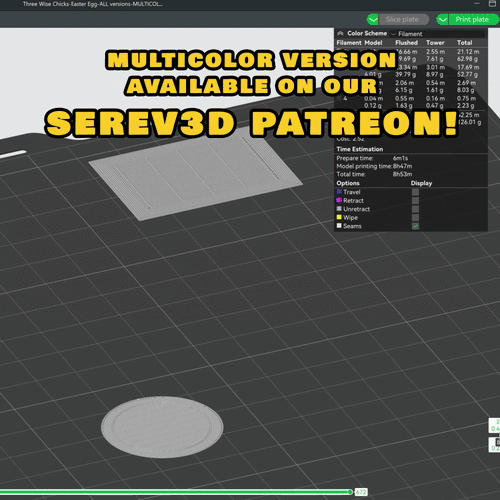This screenshot has width=500, height=500.
Task: Enable the Unretract display checkbox
Action: pos(415,209)
